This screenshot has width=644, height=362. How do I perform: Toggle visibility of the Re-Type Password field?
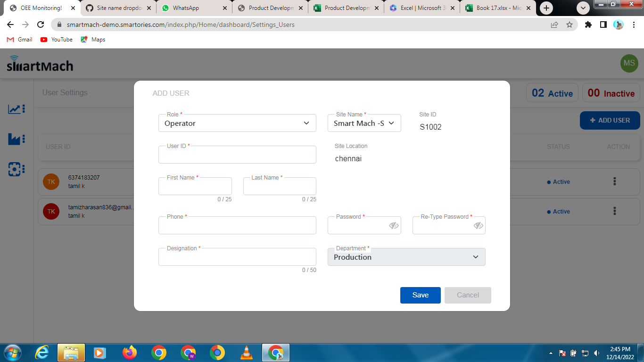click(x=479, y=226)
